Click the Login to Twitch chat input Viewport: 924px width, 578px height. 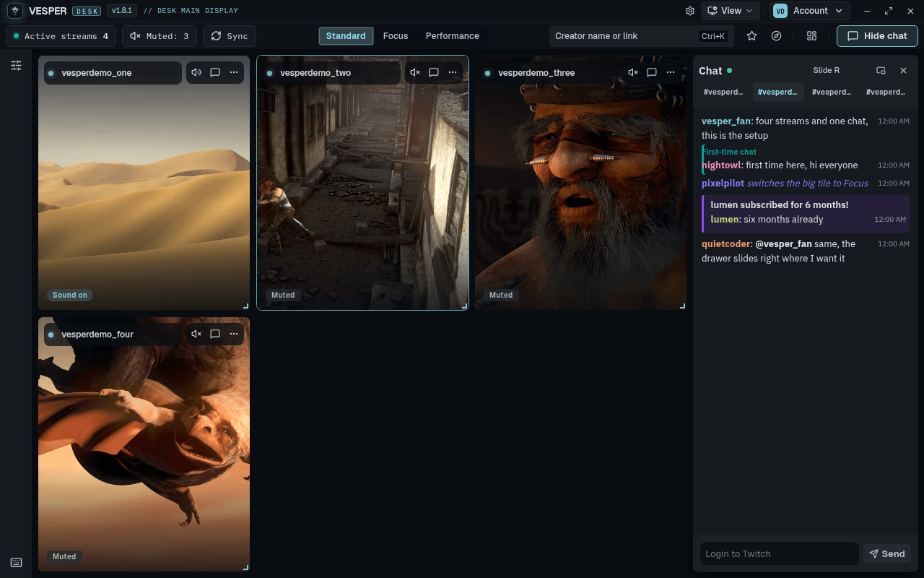pos(780,554)
